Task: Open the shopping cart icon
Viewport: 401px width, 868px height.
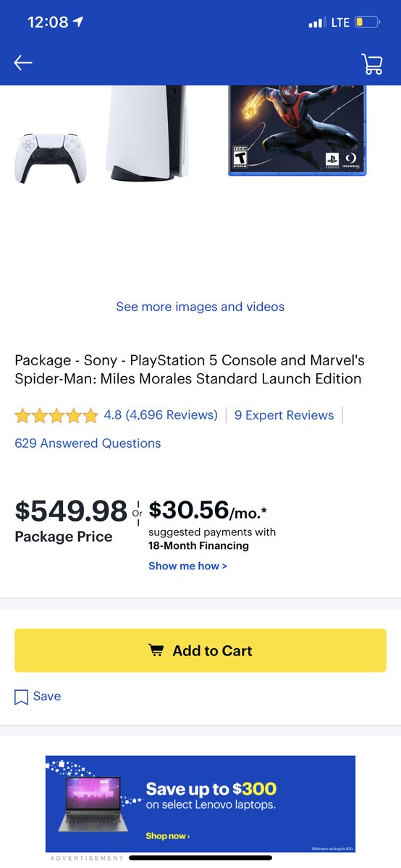Action: coord(372,64)
